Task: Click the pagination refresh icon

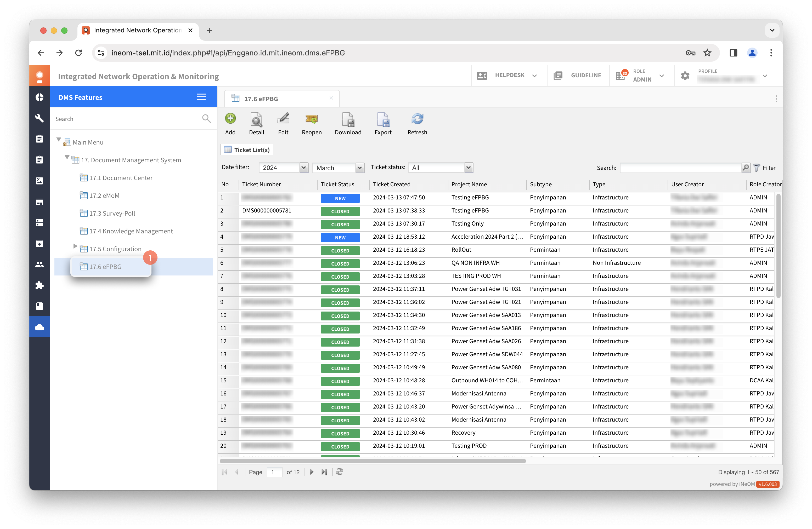Action: [x=339, y=472]
